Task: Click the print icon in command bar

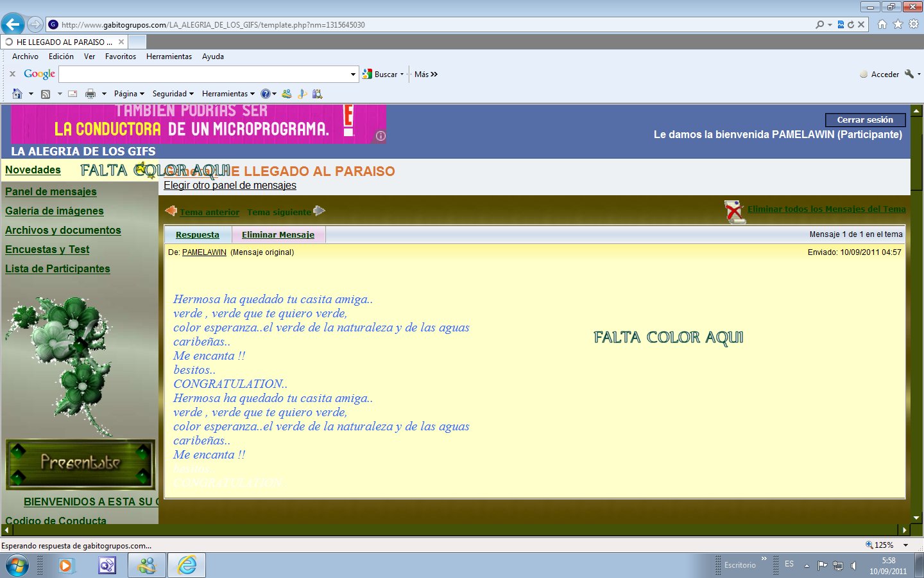Action: point(90,94)
